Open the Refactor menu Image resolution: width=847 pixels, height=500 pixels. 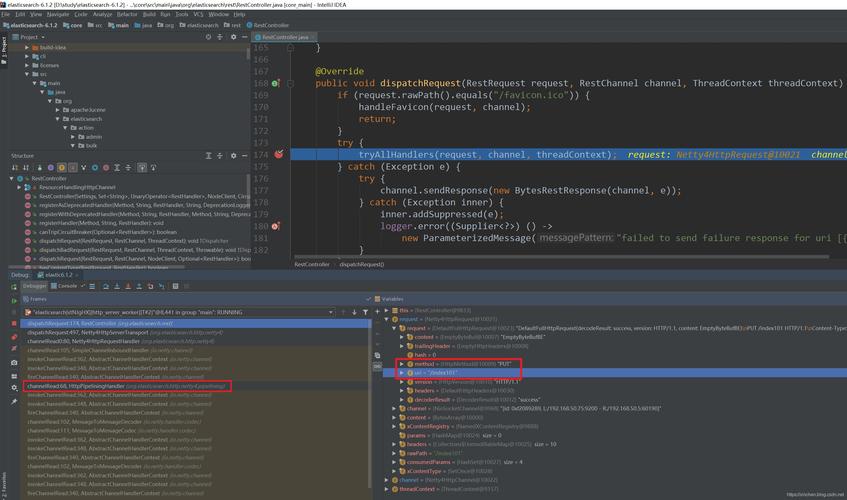[x=127, y=14]
